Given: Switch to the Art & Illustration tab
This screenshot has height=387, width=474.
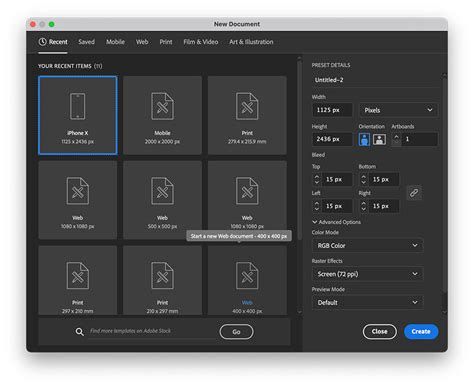Looking at the screenshot, I should (251, 42).
